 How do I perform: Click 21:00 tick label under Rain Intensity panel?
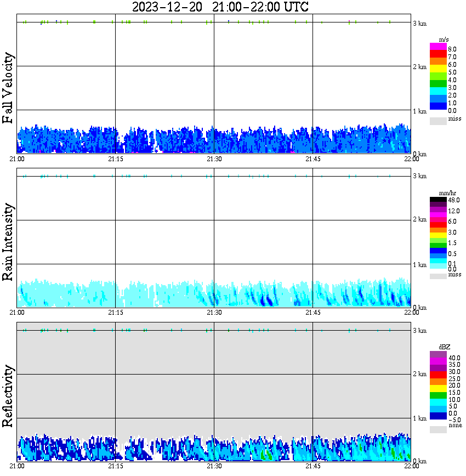point(17,313)
